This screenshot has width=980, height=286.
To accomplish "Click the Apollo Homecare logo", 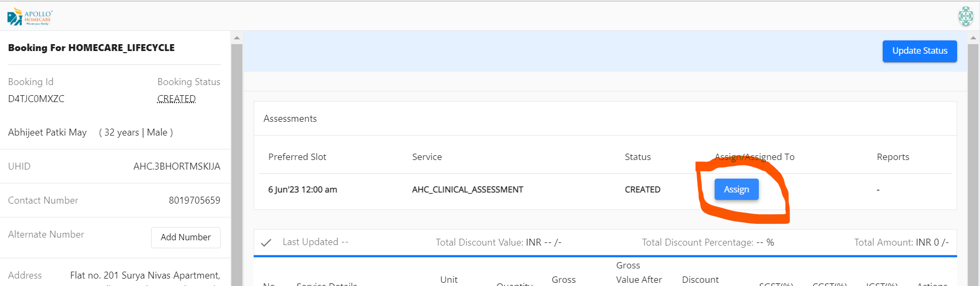I will point(30,16).
